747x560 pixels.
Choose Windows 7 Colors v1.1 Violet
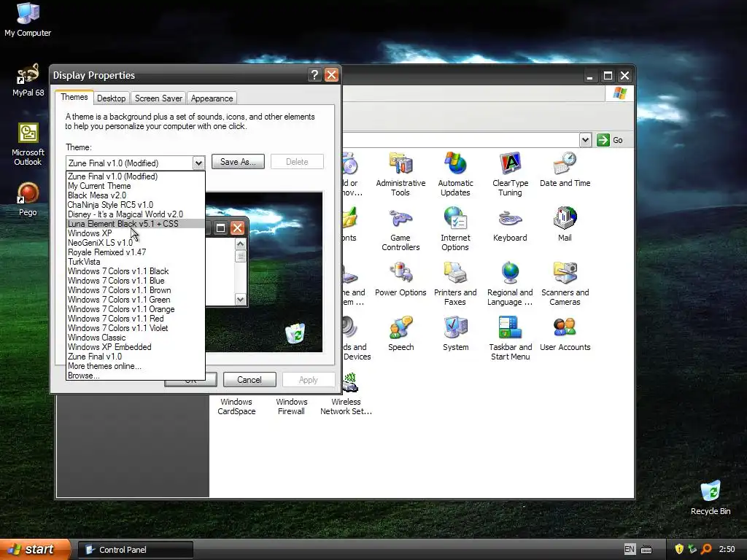(136, 329)
